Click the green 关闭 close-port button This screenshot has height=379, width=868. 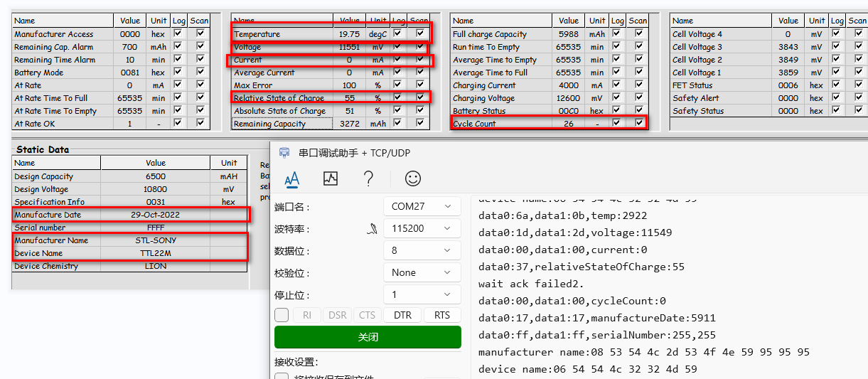(x=368, y=337)
